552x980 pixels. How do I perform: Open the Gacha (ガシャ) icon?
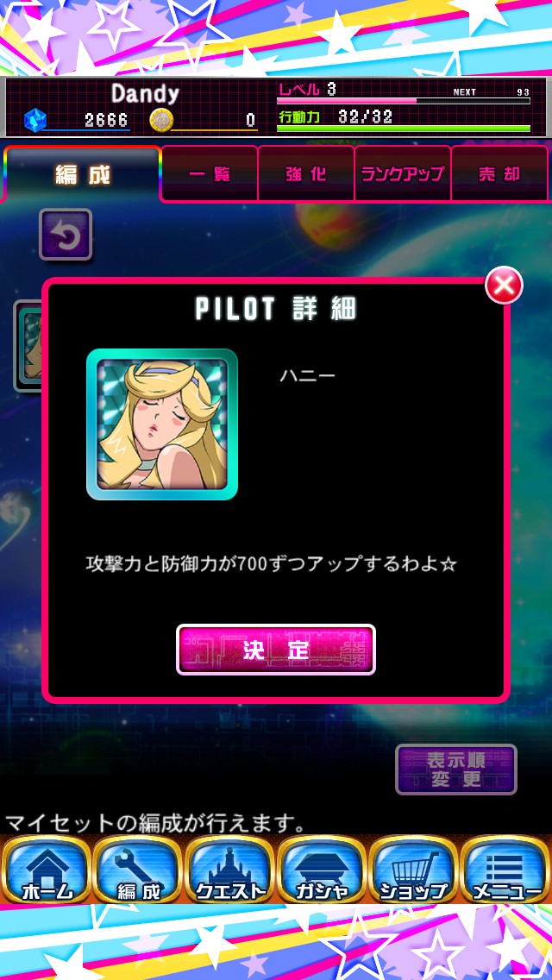coord(322,870)
